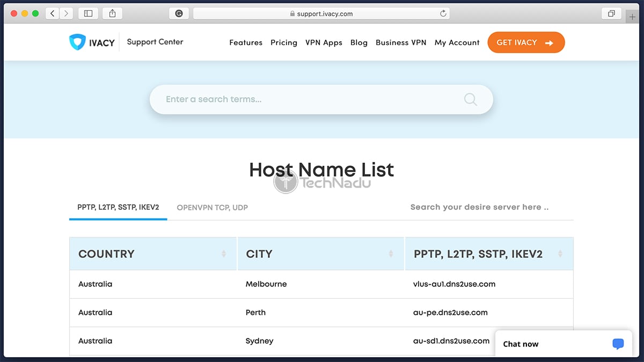Go back with Safari's back arrow

click(53, 13)
